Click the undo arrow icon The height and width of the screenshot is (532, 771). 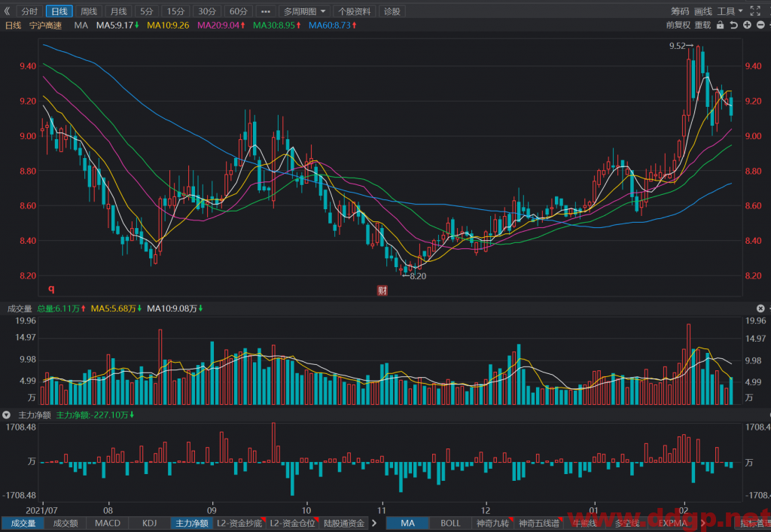(x=733, y=25)
